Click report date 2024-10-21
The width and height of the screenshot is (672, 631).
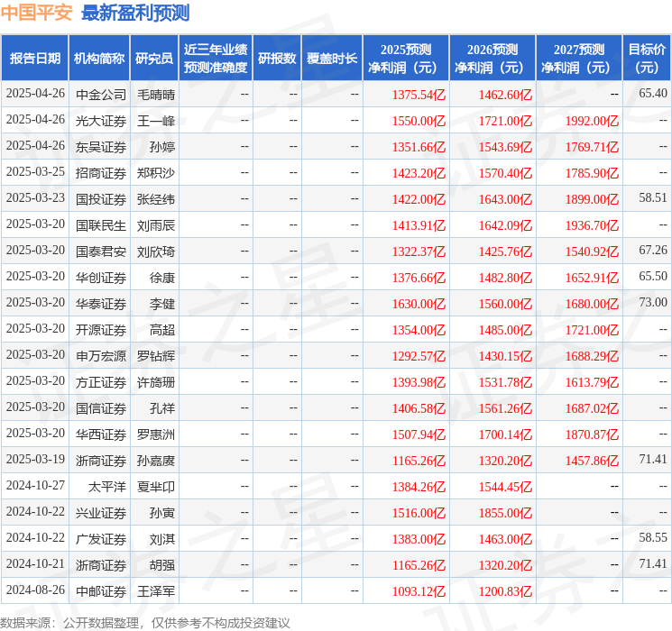(x=35, y=563)
